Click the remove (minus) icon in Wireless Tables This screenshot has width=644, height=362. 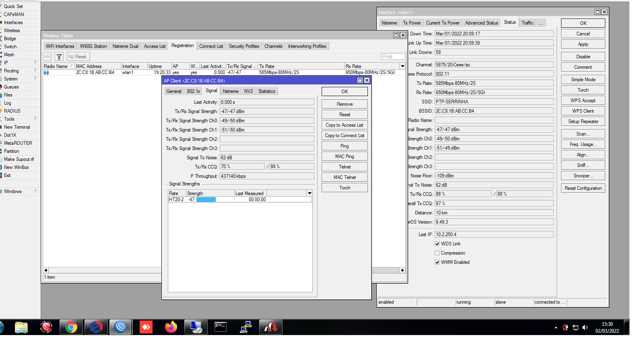47,57
